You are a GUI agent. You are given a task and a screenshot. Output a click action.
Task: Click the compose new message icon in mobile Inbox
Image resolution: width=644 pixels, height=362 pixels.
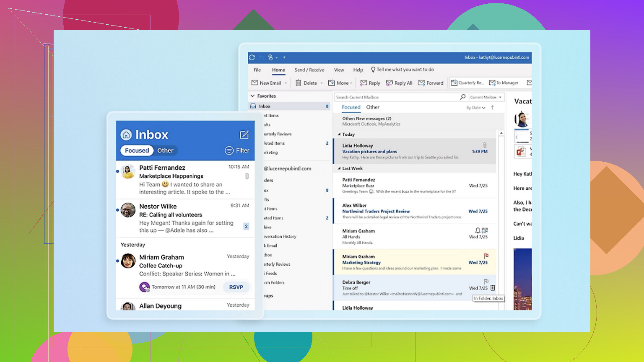click(x=244, y=134)
